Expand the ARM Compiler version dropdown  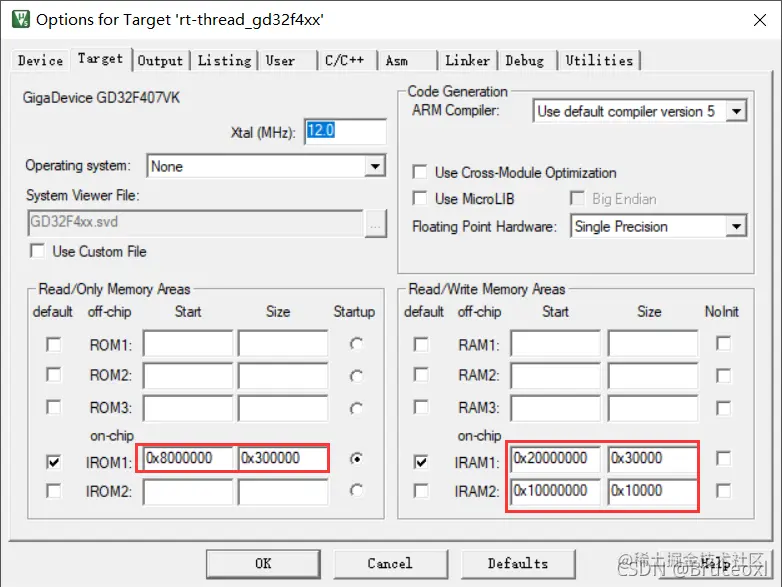click(736, 111)
